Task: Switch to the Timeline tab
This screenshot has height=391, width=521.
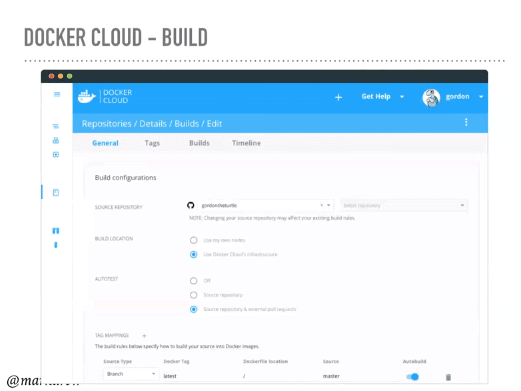Action: 246,143
